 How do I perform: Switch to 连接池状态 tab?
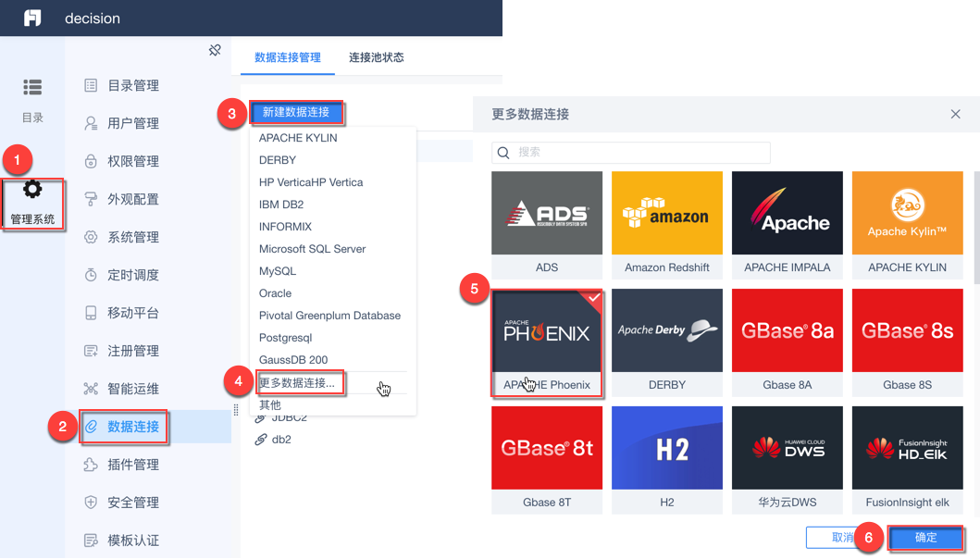pyautogui.click(x=377, y=57)
